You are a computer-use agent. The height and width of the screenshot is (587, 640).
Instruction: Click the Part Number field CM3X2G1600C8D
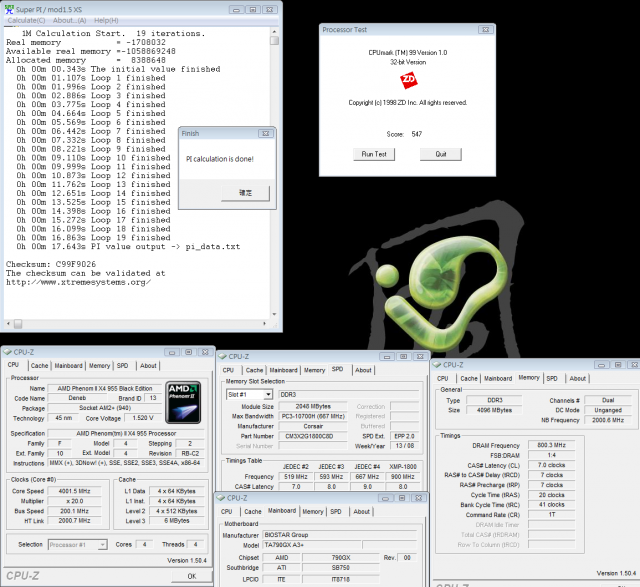tap(314, 436)
